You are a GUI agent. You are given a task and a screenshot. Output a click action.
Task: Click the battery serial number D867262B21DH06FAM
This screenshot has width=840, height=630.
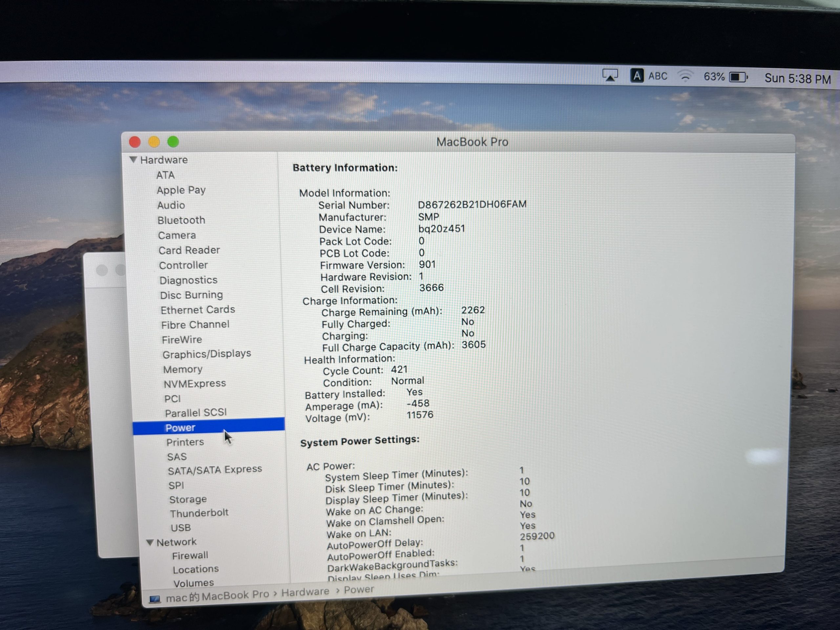pos(472,204)
